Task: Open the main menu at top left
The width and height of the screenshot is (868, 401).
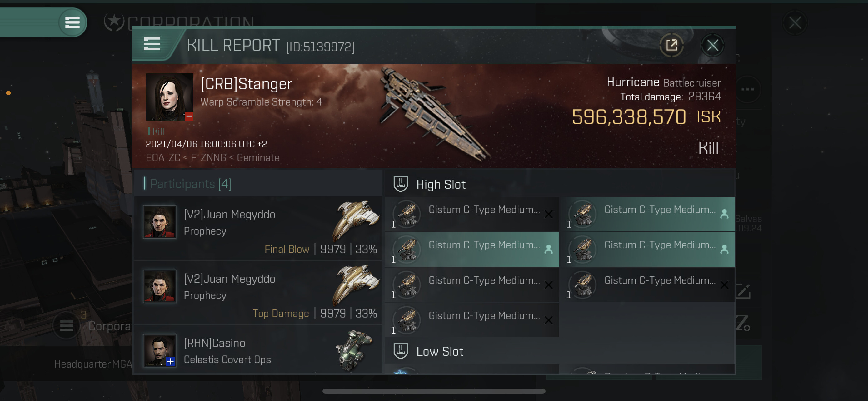Action: [72, 22]
